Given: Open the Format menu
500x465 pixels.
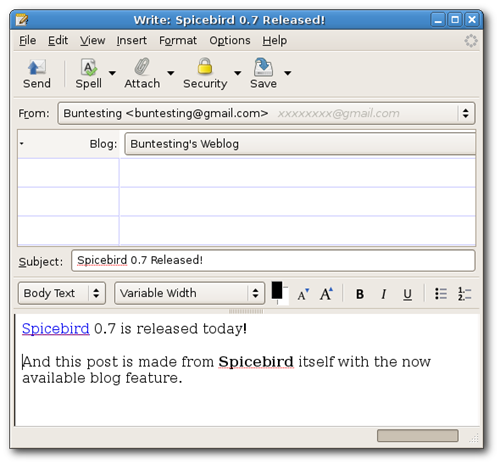Looking at the screenshot, I should 178,41.
